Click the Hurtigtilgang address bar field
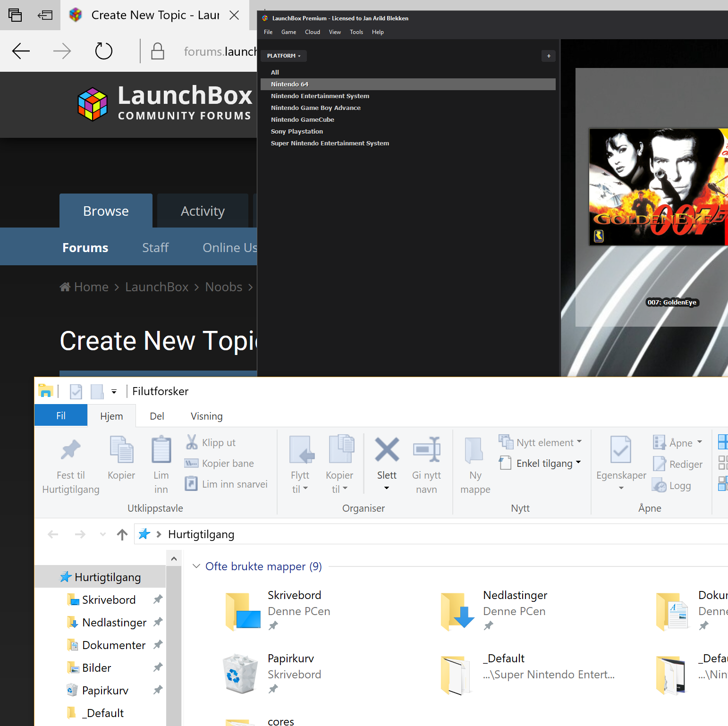Image resolution: width=728 pixels, height=726 pixels. [x=431, y=534]
